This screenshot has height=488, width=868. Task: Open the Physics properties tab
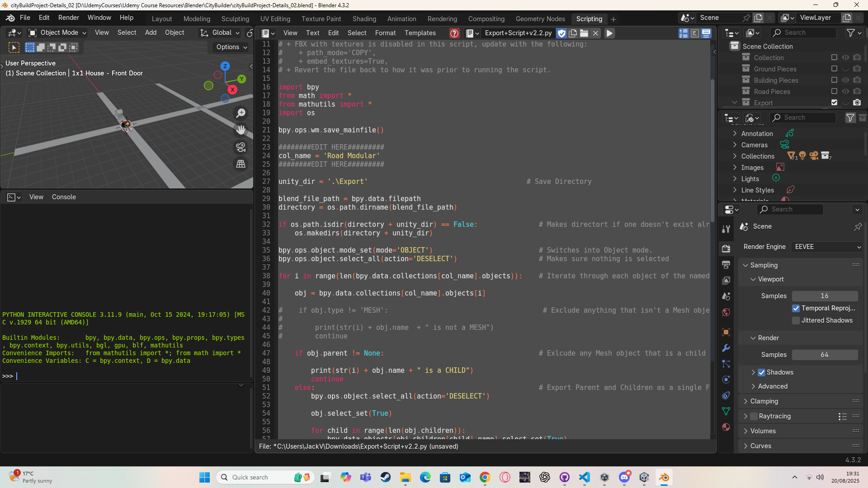(x=726, y=380)
